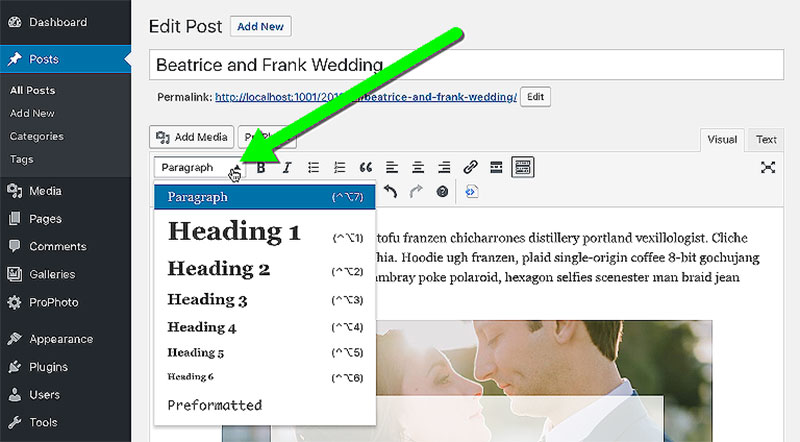Align text right

[444, 167]
